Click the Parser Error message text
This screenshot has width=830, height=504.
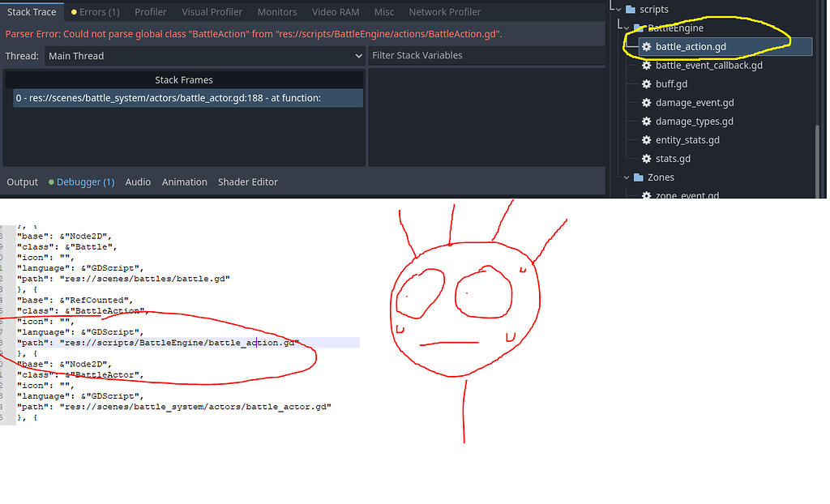point(254,34)
